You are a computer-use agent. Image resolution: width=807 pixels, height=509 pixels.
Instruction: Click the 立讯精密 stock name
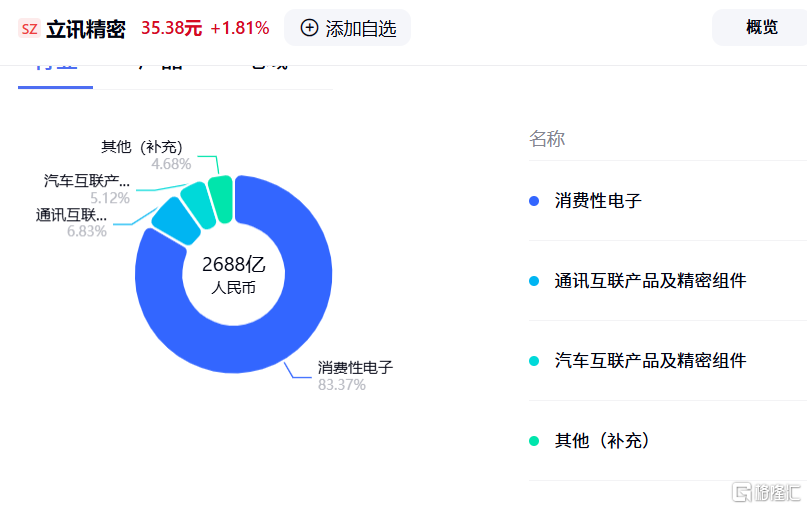coord(85,29)
